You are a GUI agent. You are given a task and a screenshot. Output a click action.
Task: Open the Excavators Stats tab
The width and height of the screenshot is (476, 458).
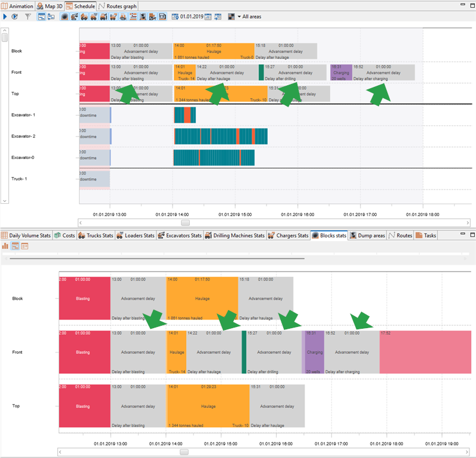(x=180, y=235)
